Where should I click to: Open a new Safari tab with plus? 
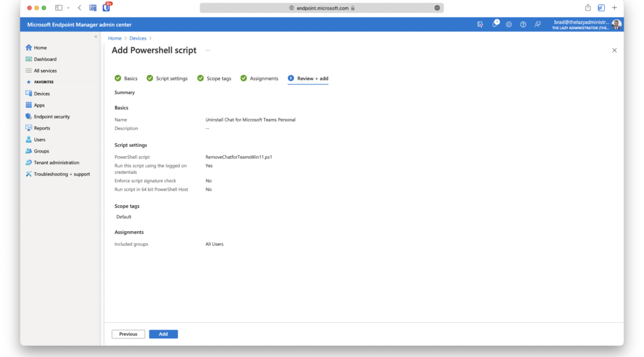[614, 7]
